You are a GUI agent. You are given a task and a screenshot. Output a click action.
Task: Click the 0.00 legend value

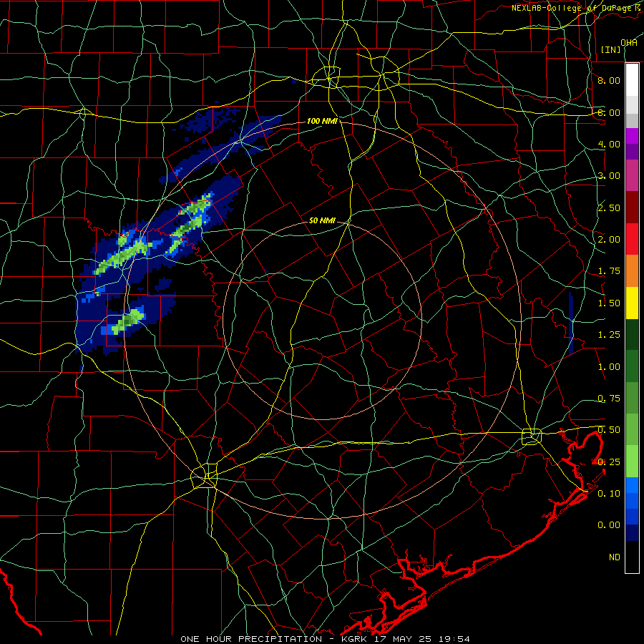[609, 525]
